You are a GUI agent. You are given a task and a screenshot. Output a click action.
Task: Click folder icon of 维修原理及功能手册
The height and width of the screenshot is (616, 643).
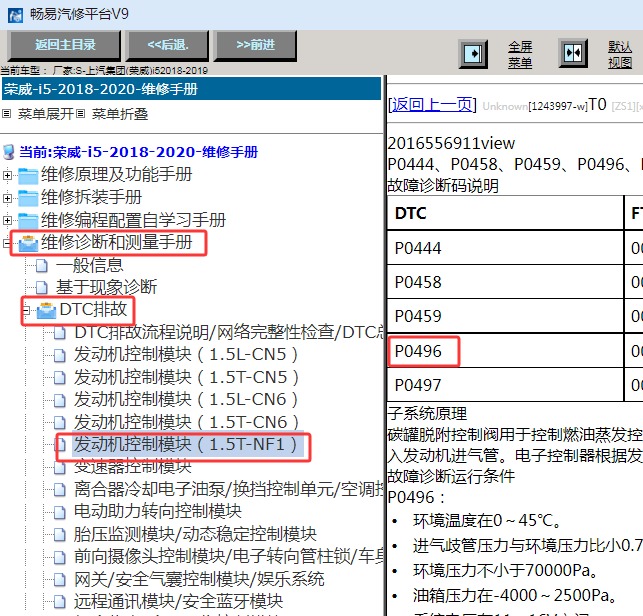[x=28, y=176]
